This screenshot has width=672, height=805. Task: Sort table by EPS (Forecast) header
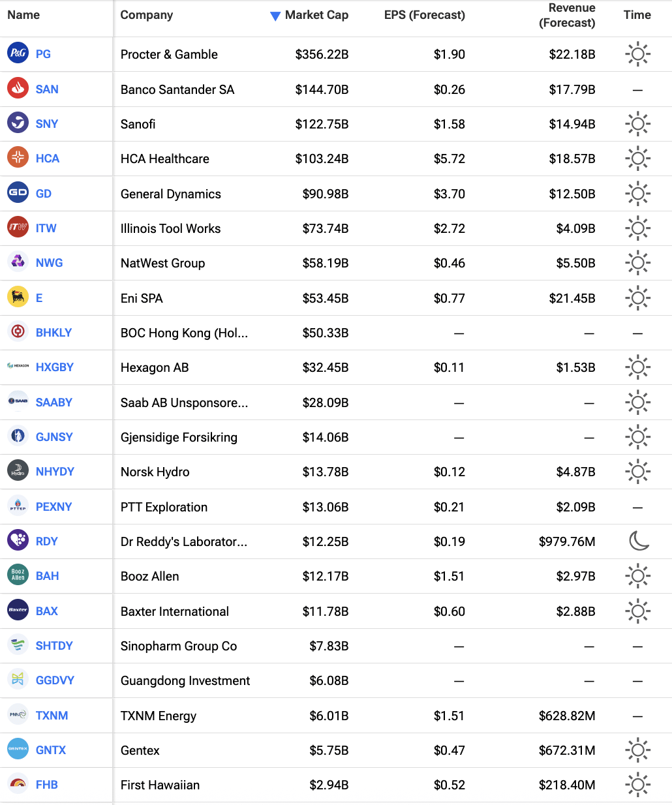(424, 15)
